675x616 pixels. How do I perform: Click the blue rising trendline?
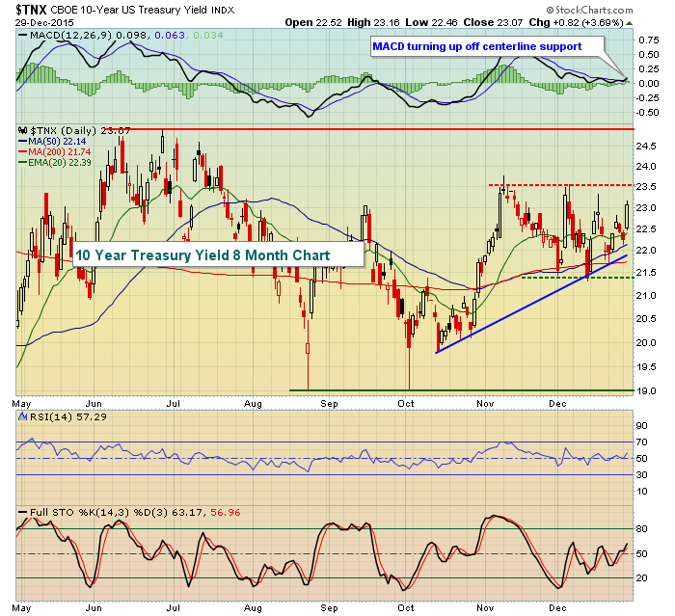(x=531, y=304)
